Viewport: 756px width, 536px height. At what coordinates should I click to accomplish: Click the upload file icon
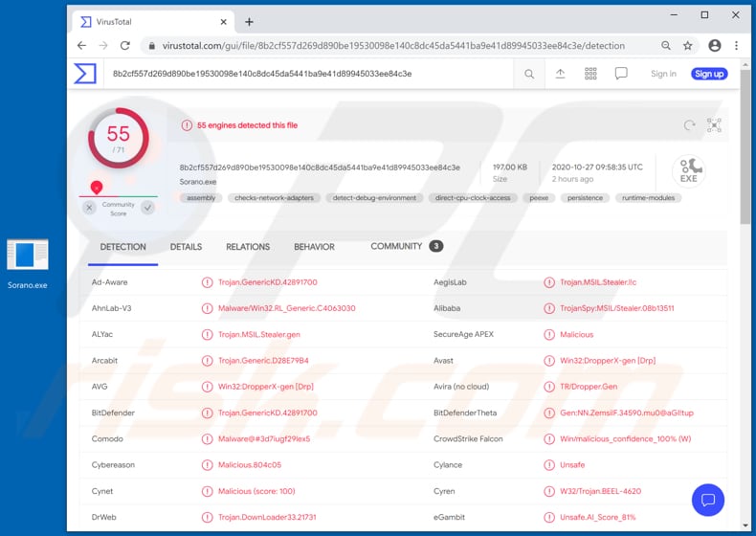(560, 74)
